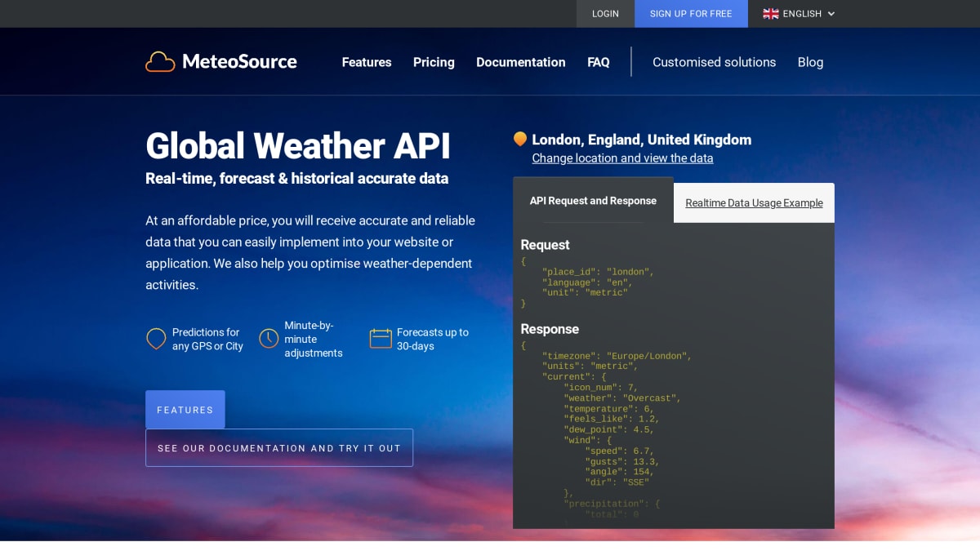Click Change location and view the data link
Image resolution: width=980 pixels, height=551 pixels.
(x=622, y=158)
